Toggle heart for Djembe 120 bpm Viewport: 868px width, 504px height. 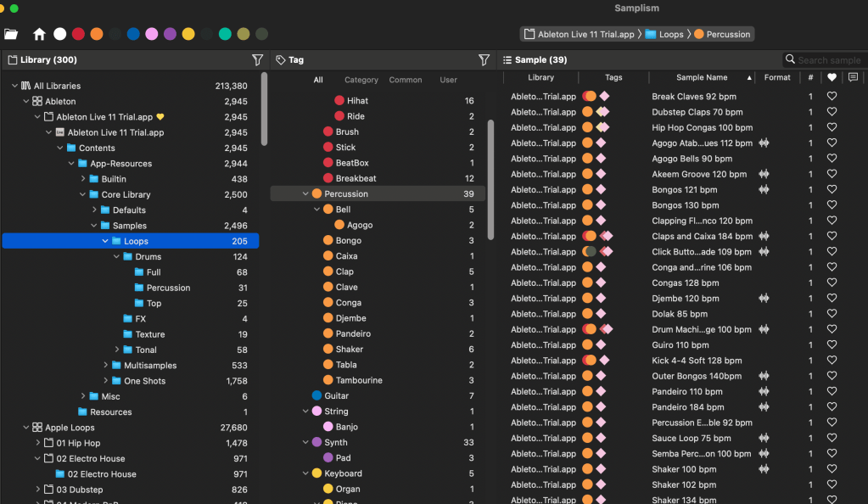[832, 299]
